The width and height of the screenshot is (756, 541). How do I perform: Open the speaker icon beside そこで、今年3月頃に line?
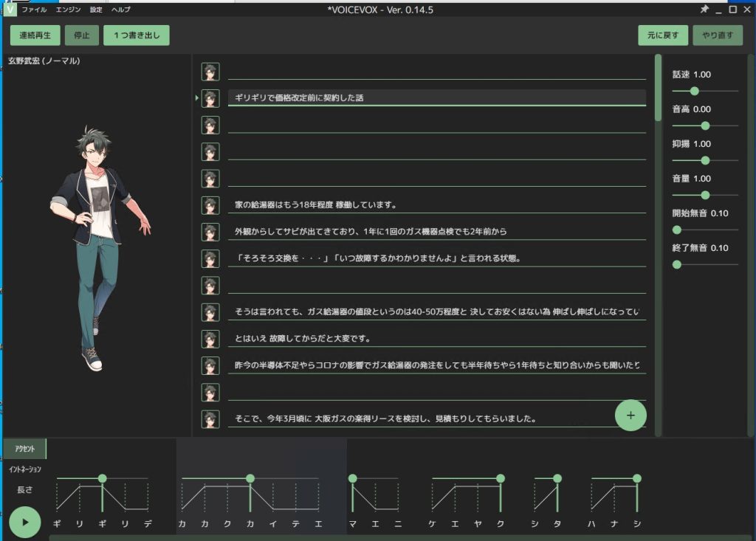coord(210,419)
